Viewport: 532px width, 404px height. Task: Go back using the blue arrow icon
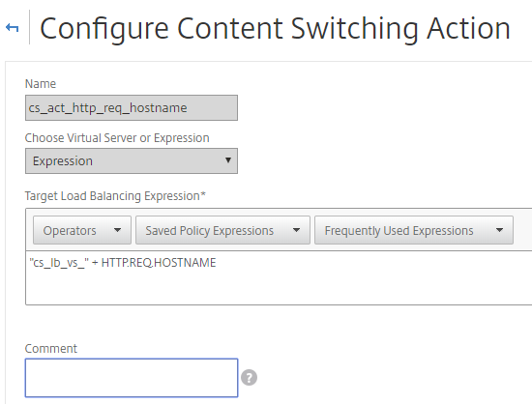point(13,27)
